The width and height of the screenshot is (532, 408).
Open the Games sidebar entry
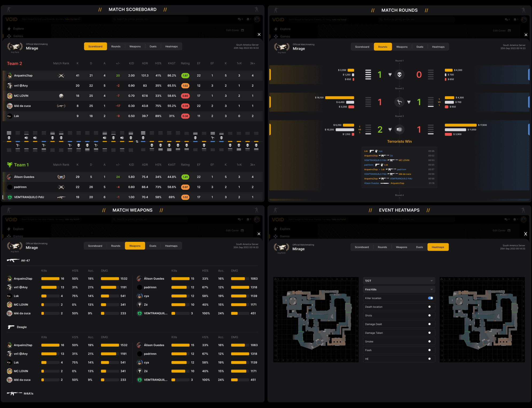(18, 36)
